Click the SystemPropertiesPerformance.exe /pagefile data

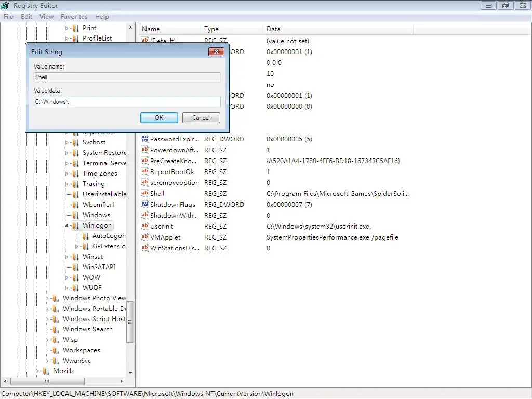(332, 237)
